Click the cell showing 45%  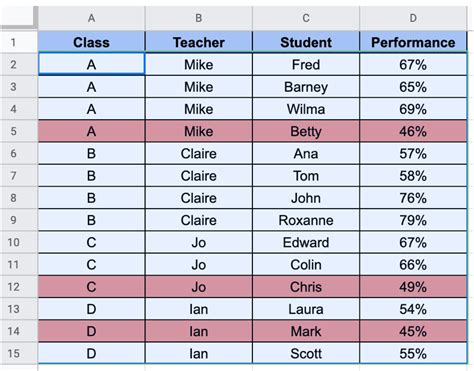coord(413,331)
